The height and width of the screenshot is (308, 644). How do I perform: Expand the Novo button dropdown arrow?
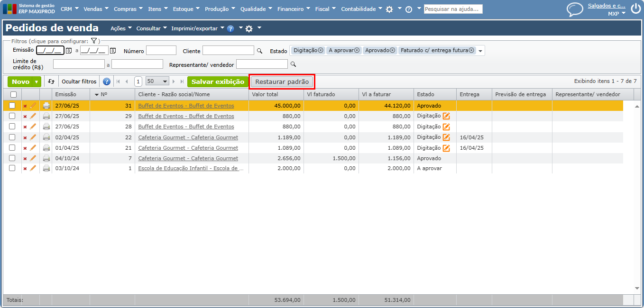point(37,82)
